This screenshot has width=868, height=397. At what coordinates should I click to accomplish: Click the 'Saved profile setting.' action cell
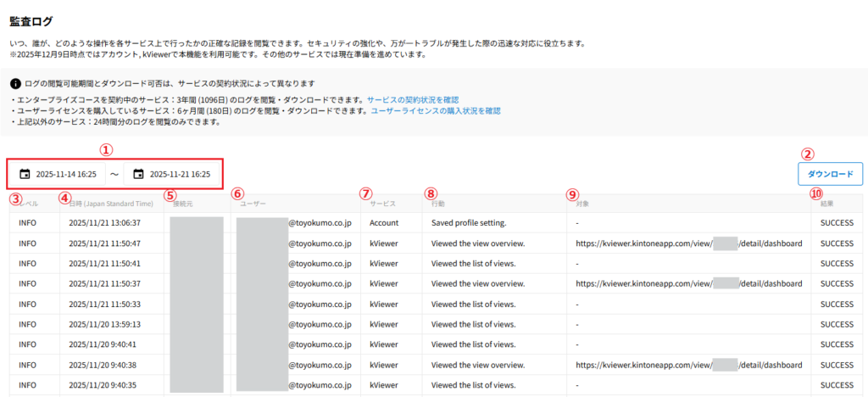(469, 223)
